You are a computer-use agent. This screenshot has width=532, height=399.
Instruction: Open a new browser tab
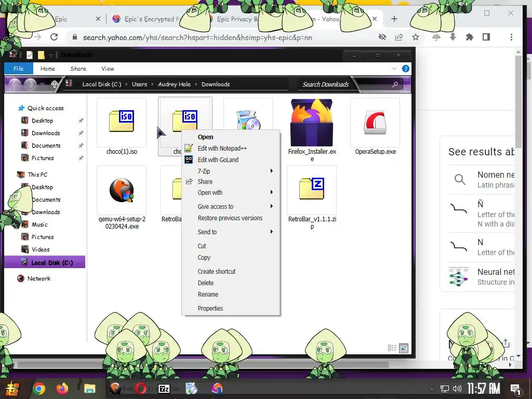tap(394, 19)
